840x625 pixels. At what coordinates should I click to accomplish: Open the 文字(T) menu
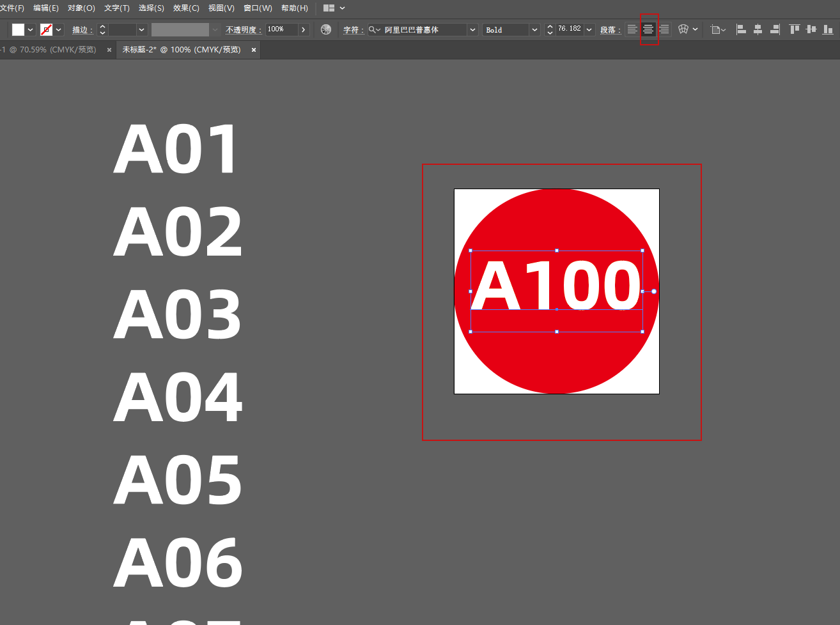(117, 8)
